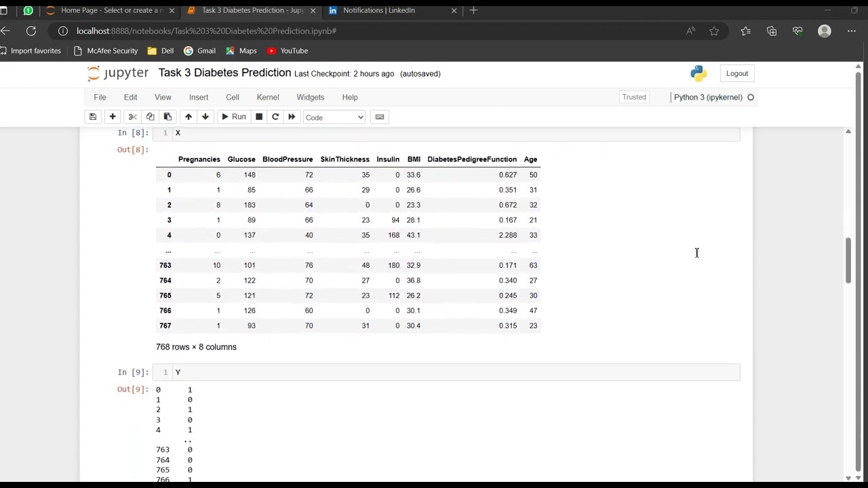Open the Code cell type dropdown
The image size is (868, 488).
334,117
